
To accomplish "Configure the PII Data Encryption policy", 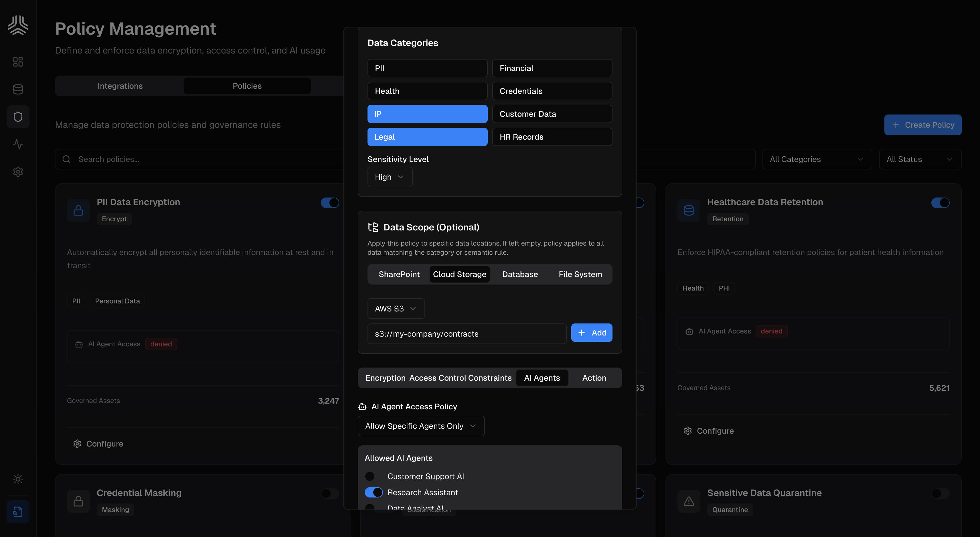I will (x=98, y=444).
